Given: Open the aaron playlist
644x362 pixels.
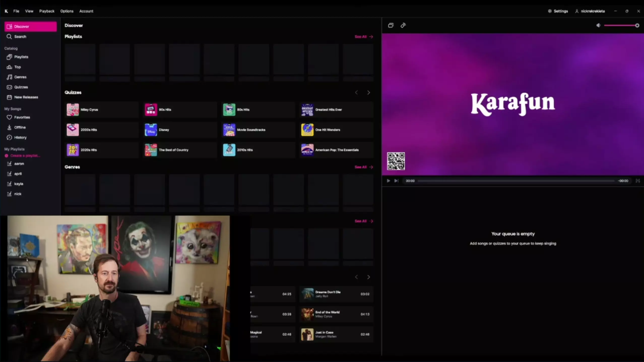Looking at the screenshot, I should 30,164.
